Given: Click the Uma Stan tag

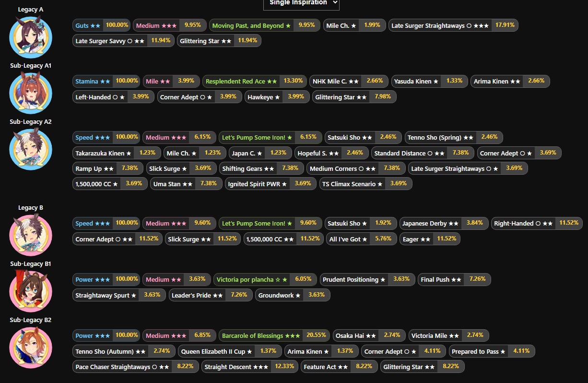Looking at the screenshot, I should [x=187, y=183].
